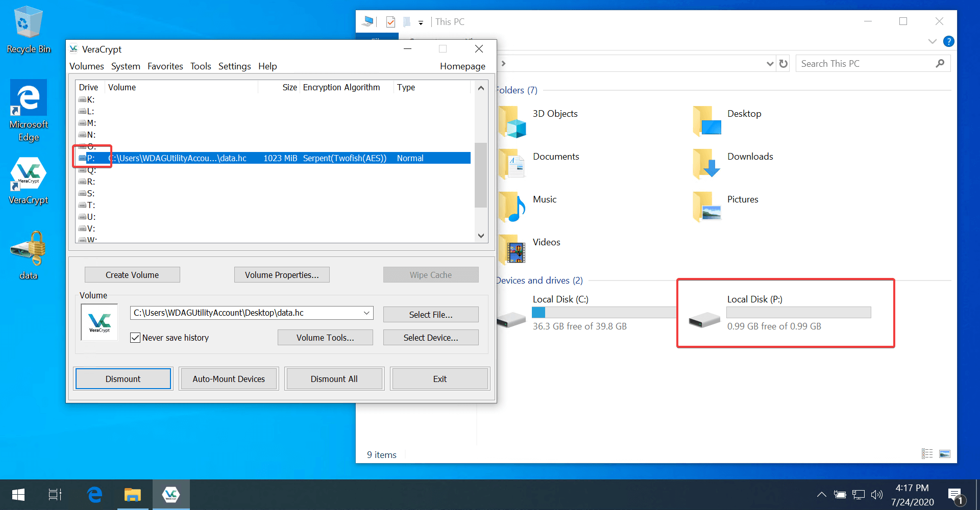980x510 pixels.
Task: Open the Tools menu in VeraCrypt
Action: 200,66
